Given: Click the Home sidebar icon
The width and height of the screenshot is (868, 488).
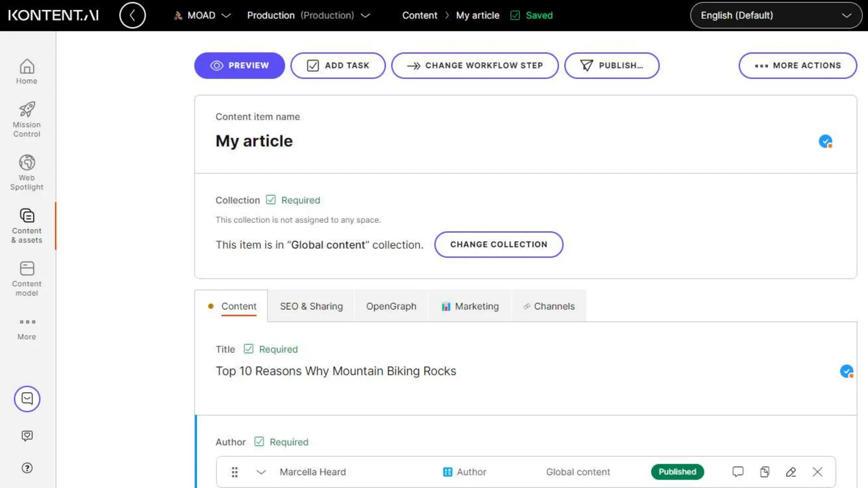Looking at the screenshot, I should [27, 71].
